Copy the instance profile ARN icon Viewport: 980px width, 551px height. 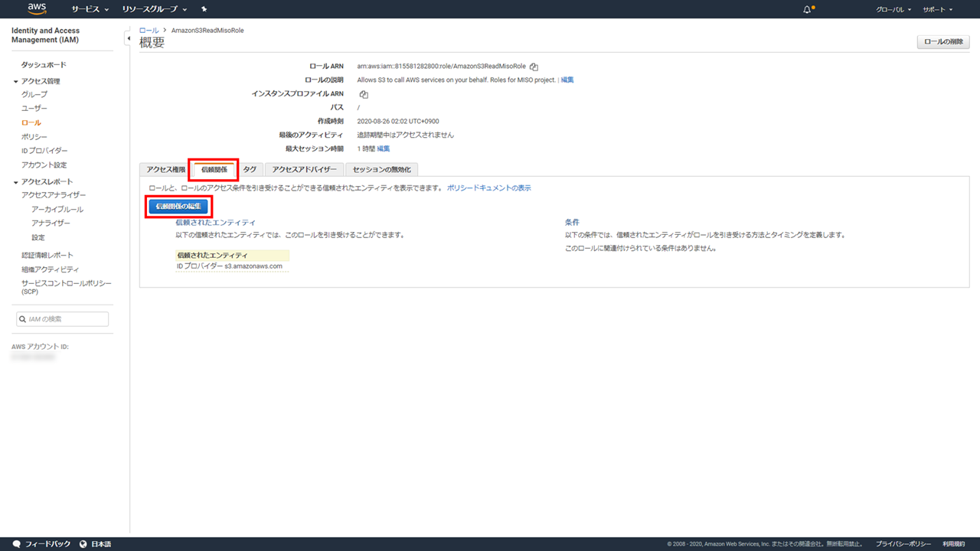364,94
